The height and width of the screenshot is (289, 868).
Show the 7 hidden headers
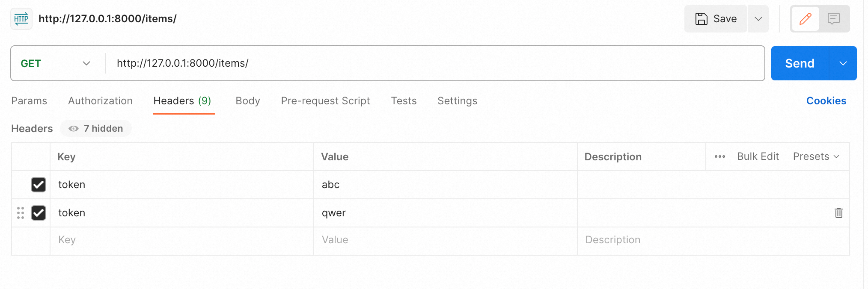(96, 129)
